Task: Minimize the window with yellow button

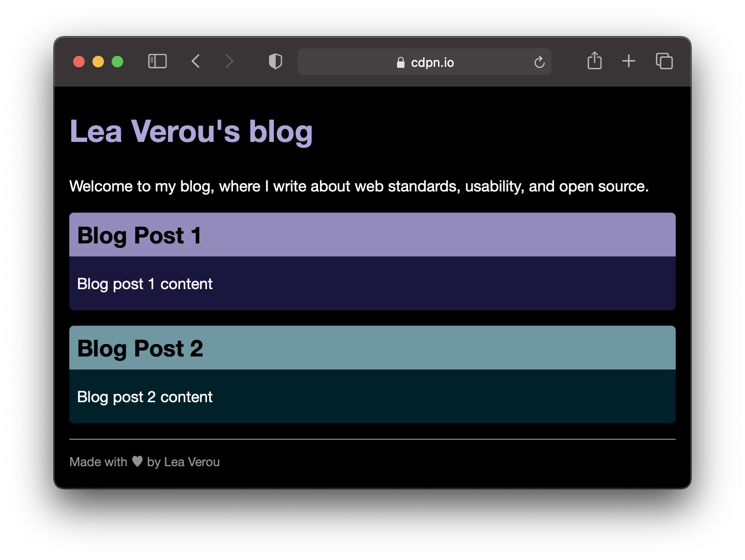Action: [x=98, y=62]
